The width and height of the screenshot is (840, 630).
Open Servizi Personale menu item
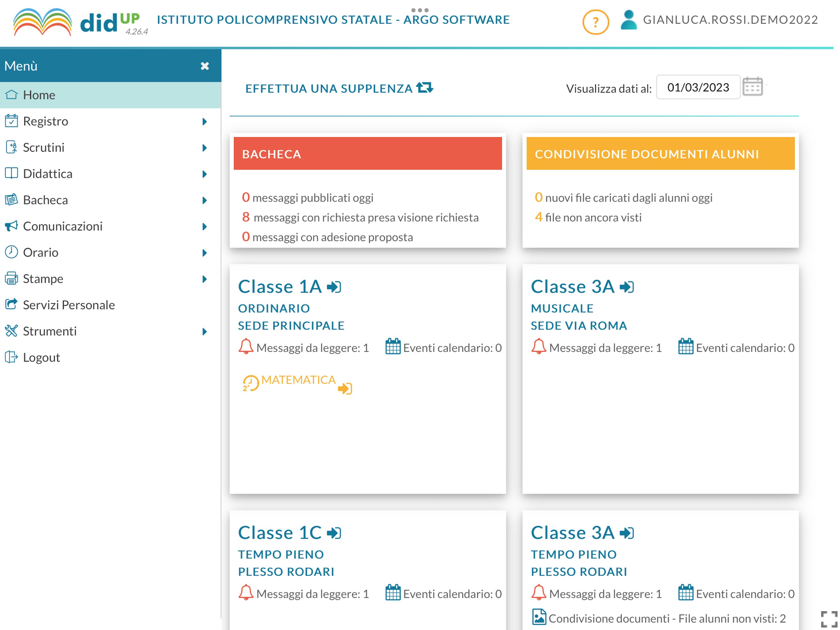(x=69, y=305)
